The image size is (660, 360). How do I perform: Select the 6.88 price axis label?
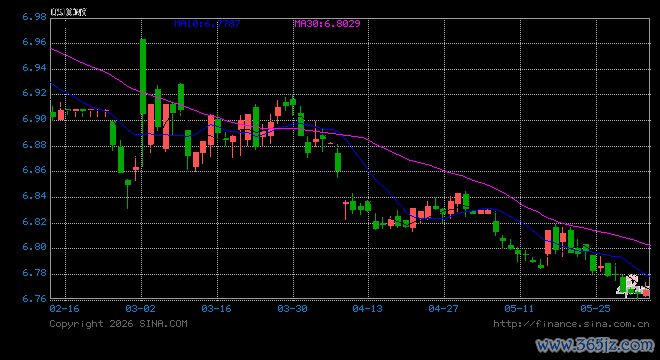35,145
